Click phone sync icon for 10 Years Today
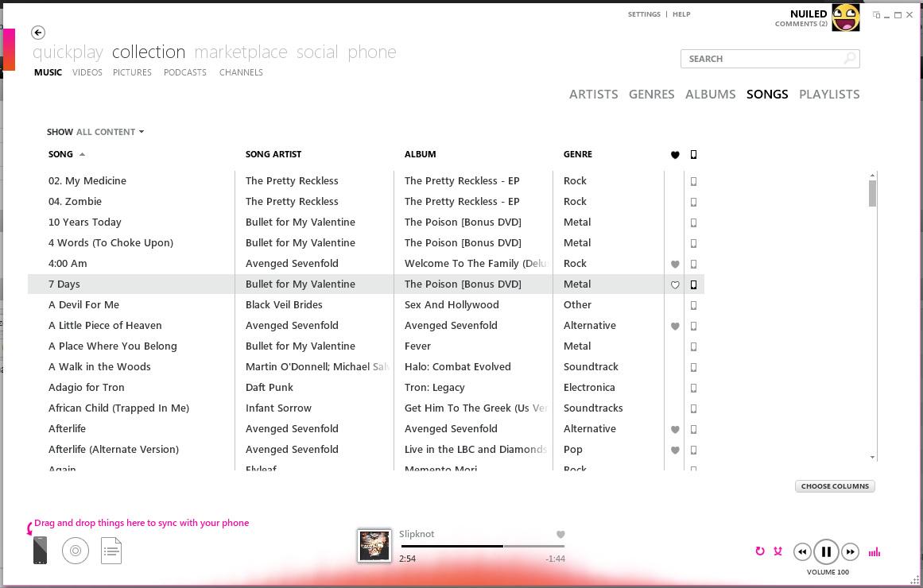Viewport: 923px width, 588px height. 693,223
